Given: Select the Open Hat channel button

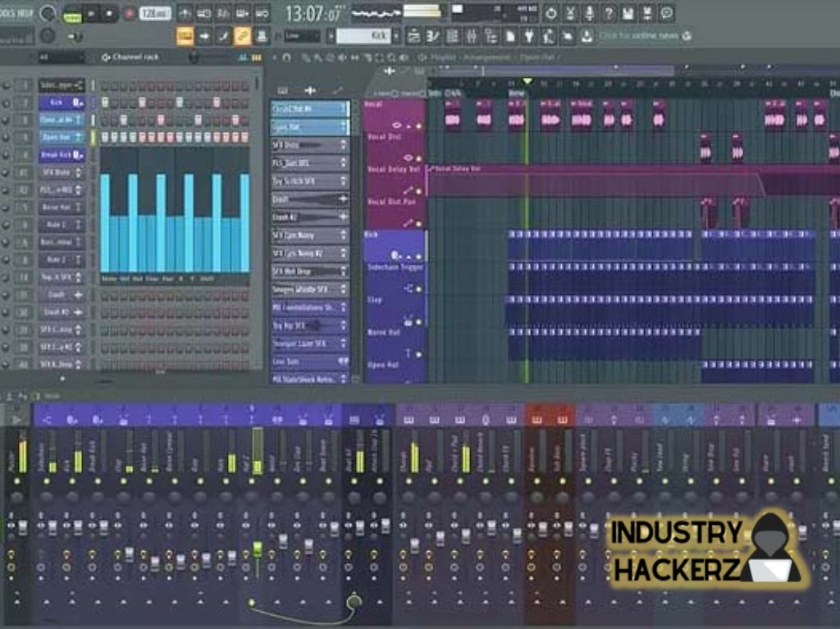Looking at the screenshot, I should click(62, 137).
